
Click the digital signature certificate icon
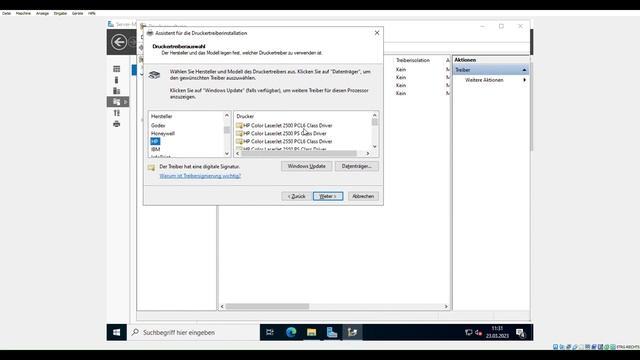[x=151, y=167]
